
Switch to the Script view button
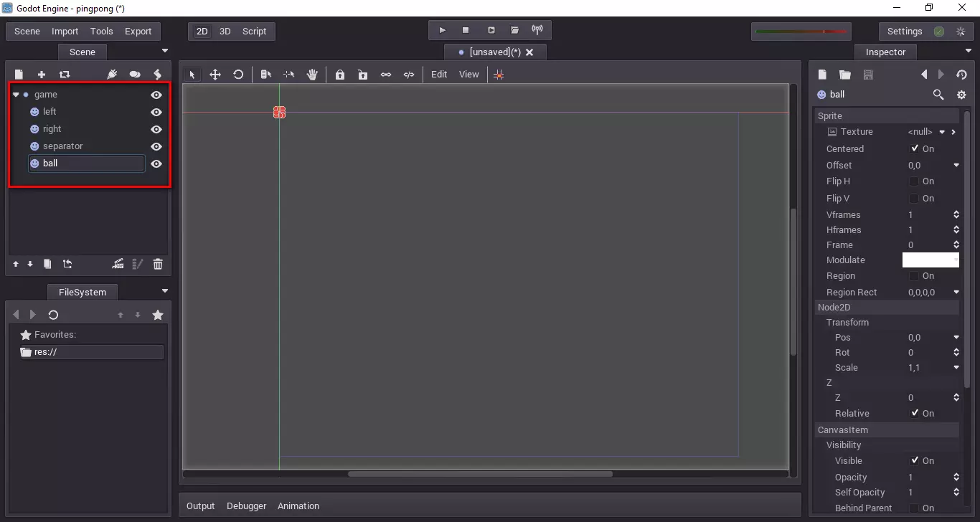(x=254, y=32)
